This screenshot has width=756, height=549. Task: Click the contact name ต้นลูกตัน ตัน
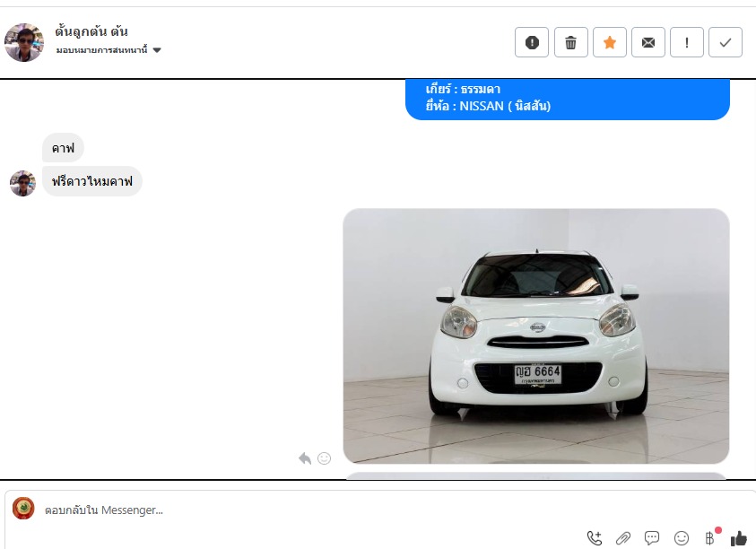pos(91,31)
